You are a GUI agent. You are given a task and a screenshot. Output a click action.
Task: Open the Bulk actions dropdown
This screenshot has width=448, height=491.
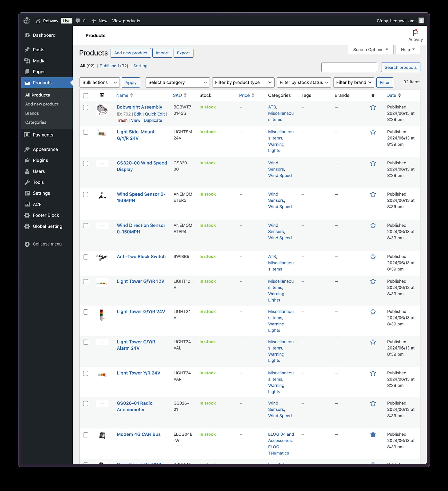click(99, 82)
